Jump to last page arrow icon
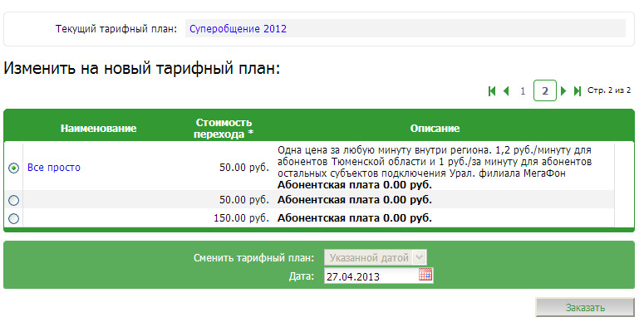Screen dimensions: 644x322 [578, 90]
